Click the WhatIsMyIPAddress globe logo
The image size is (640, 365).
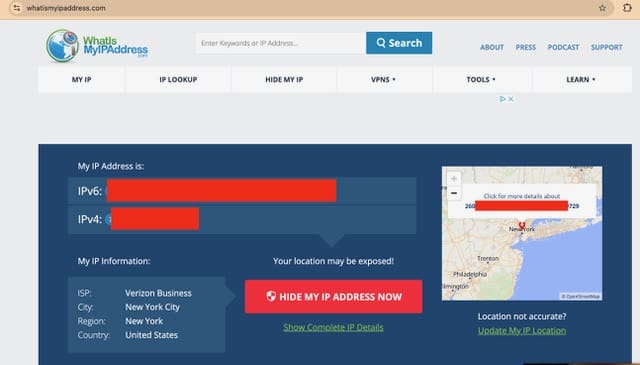tap(62, 46)
